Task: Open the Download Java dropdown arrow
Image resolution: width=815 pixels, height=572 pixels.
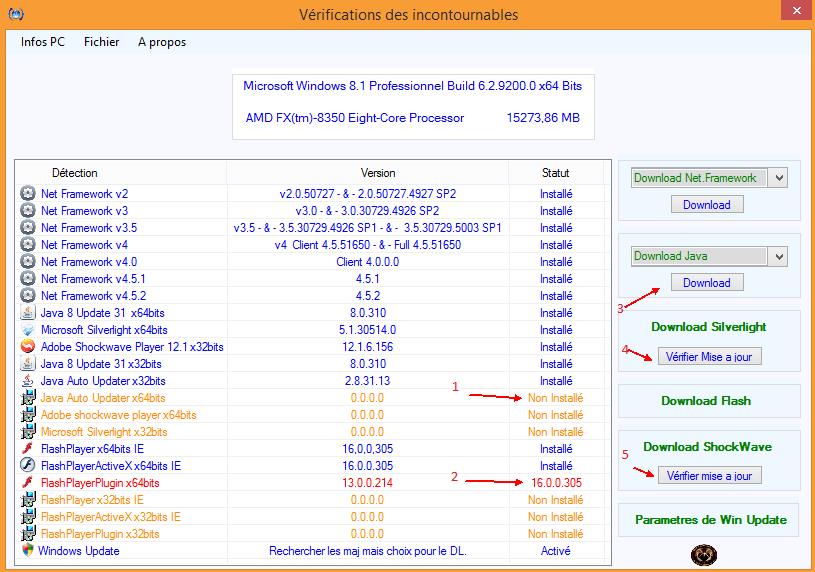Action: coord(779,256)
